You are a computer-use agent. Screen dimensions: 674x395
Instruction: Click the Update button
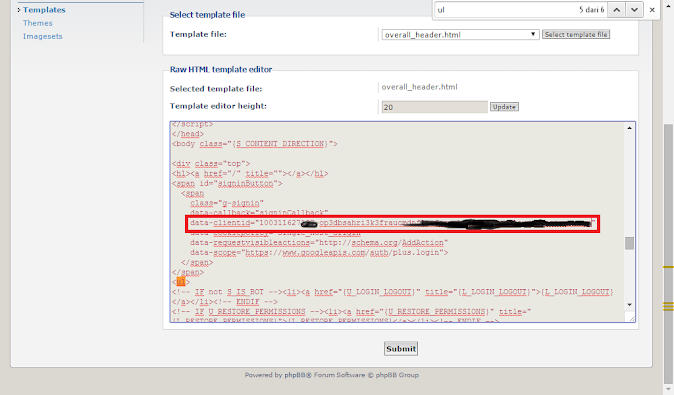point(504,107)
